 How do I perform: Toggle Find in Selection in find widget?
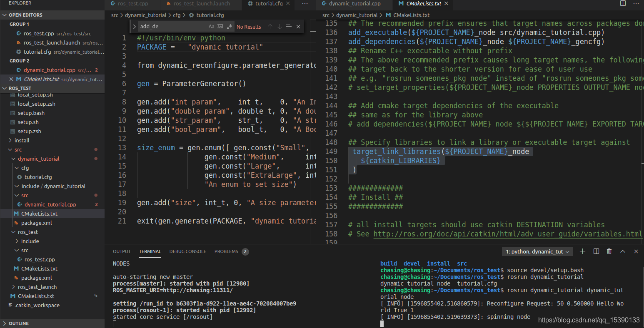click(288, 27)
